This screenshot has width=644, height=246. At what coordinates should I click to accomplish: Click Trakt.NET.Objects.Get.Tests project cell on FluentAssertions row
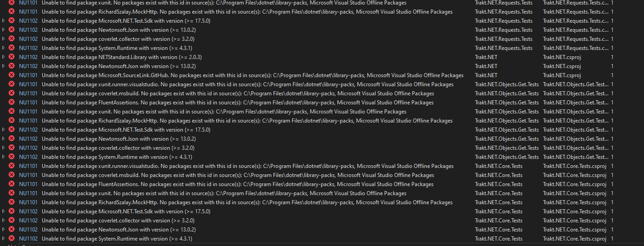pyautogui.click(x=507, y=103)
